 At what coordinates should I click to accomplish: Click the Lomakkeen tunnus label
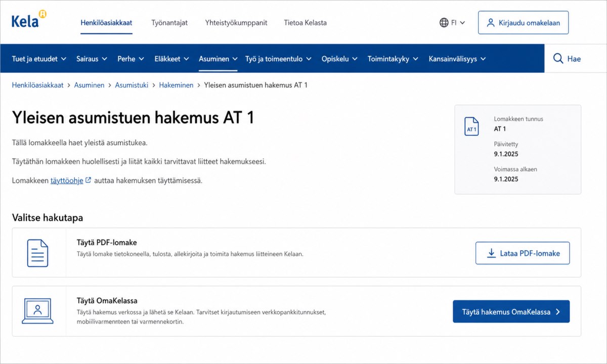tap(518, 119)
